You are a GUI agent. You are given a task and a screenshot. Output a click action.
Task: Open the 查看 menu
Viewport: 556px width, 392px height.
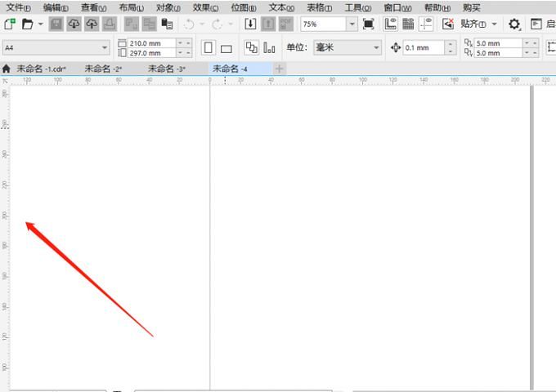(93, 7)
